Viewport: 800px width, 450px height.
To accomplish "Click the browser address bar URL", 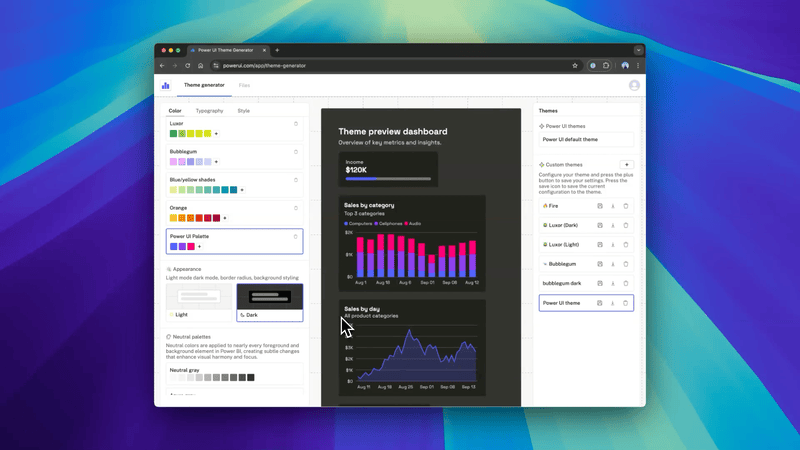I will tap(264, 66).
